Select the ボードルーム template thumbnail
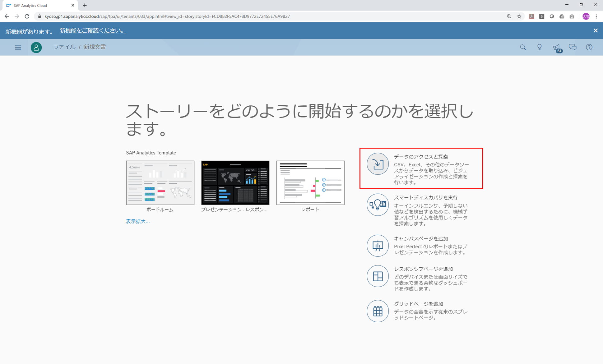This screenshot has height=364, width=603. click(x=160, y=183)
